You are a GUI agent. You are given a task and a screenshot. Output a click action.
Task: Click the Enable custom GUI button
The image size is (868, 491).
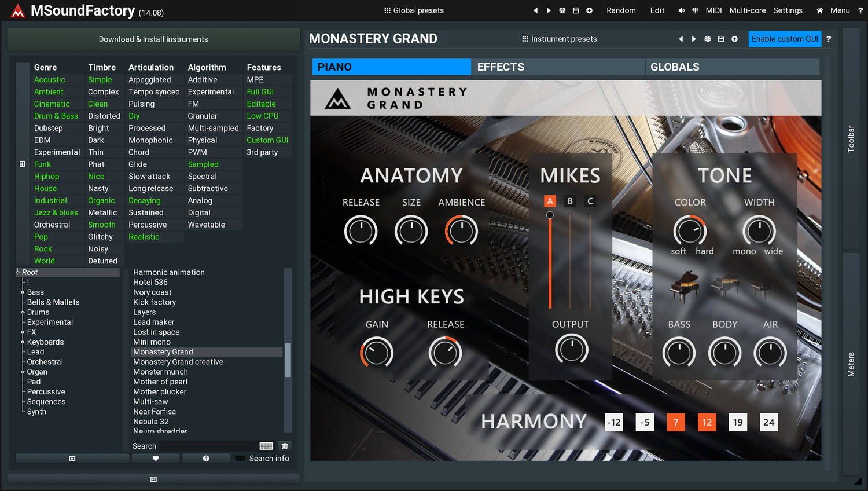click(785, 39)
